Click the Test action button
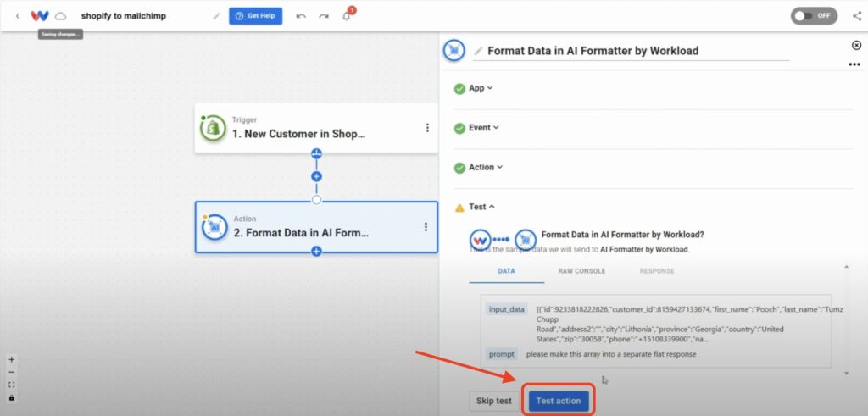The image size is (868, 416). tap(559, 401)
